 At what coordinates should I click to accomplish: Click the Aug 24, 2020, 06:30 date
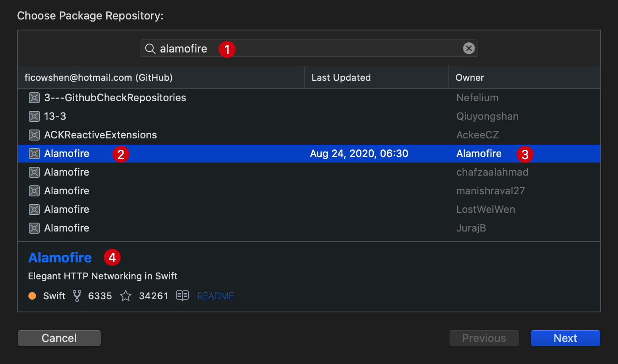click(359, 154)
